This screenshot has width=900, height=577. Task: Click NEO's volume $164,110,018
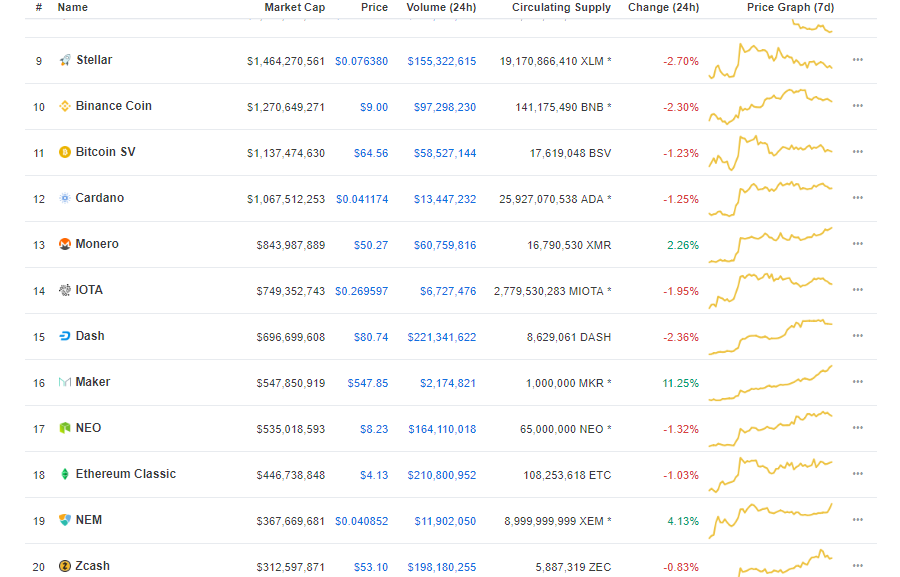[x=442, y=429]
